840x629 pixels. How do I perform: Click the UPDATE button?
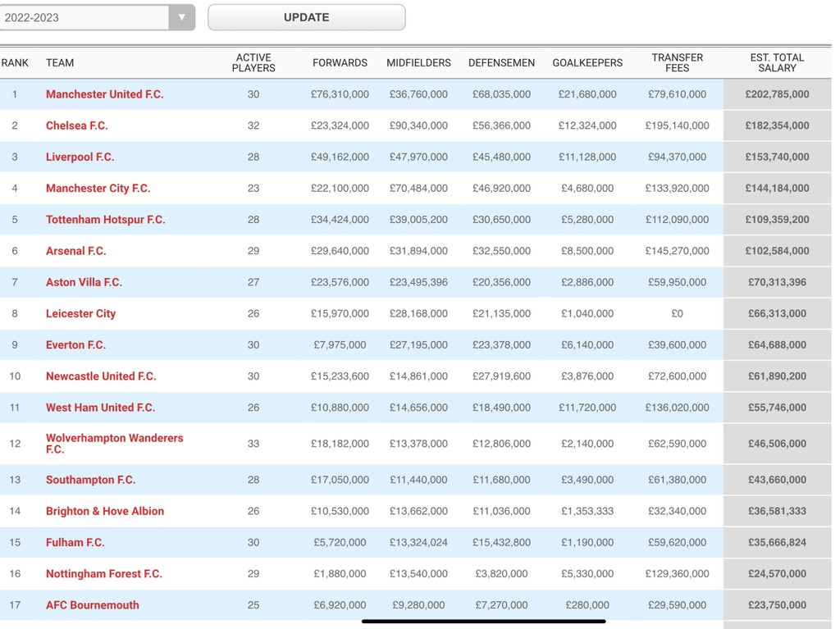pos(307,17)
